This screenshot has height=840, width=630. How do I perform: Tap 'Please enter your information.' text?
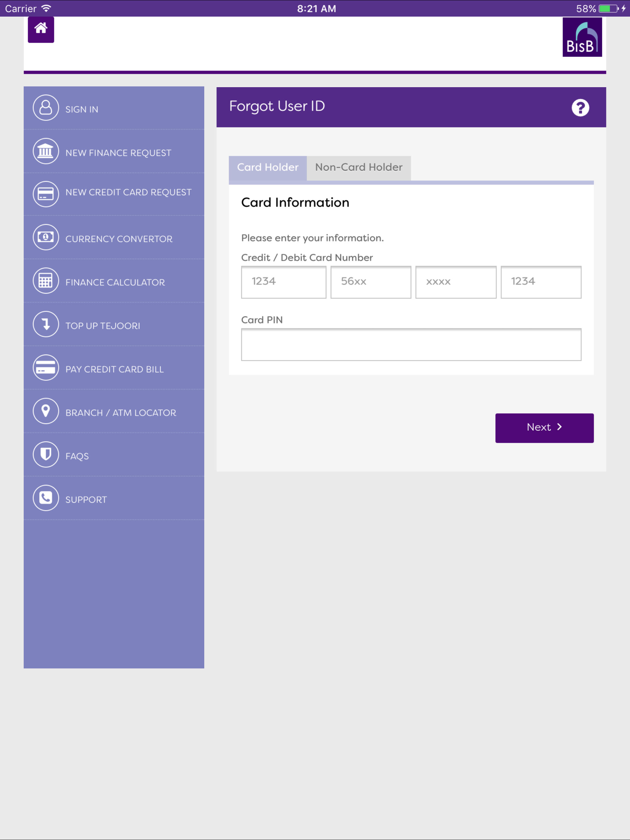(312, 238)
